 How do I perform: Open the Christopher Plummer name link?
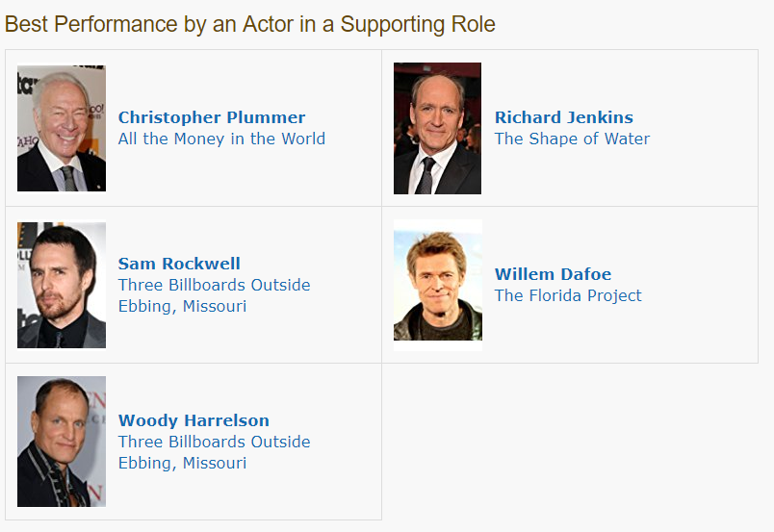[212, 117]
